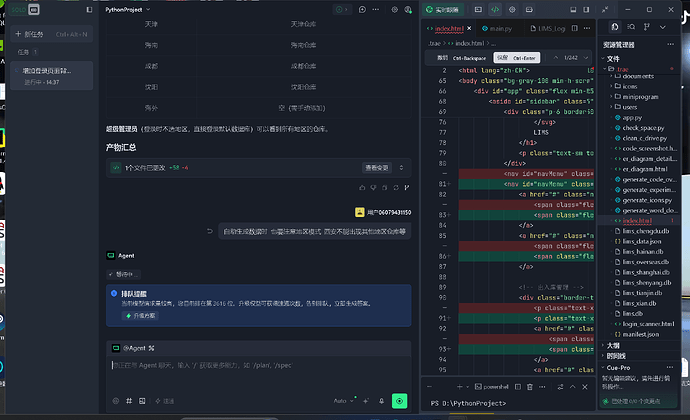Open the new chat icon in header
Image resolution: width=690 pixels, height=420 pixels.
click(x=362, y=9)
